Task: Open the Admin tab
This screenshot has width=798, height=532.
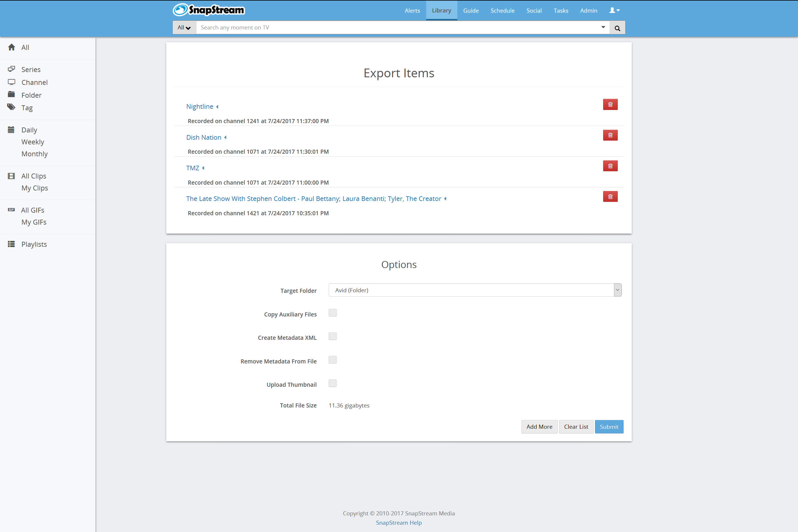Action: (x=589, y=10)
